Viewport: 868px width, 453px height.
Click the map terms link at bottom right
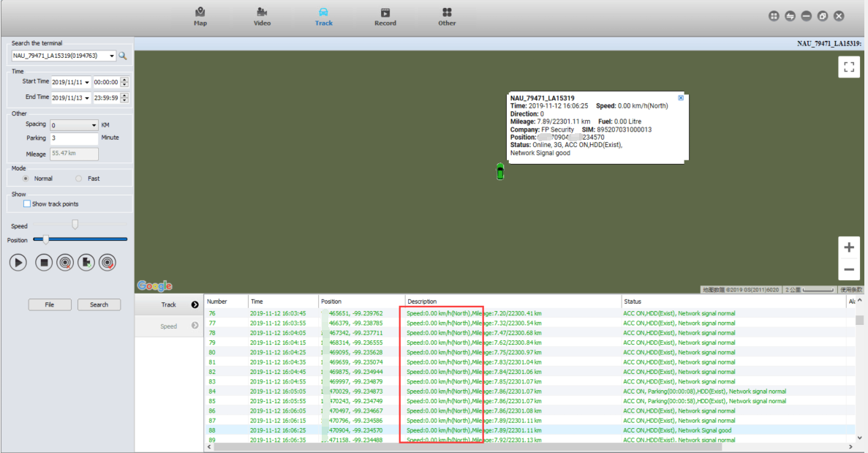851,290
